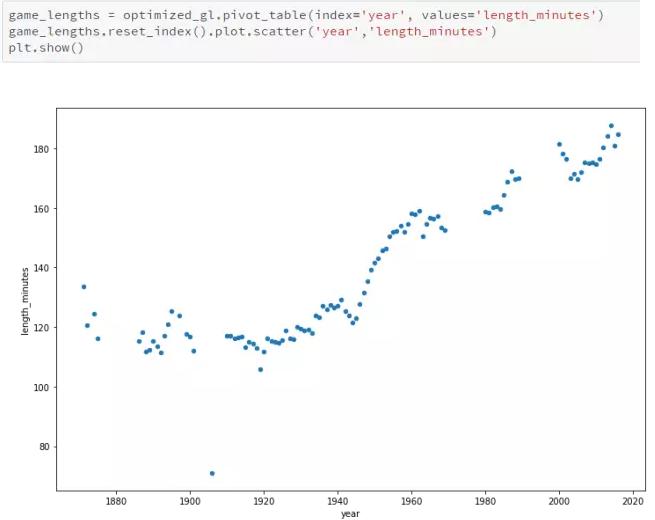
Task: Click the 1960 x-axis tick label
Action: (x=411, y=501)
